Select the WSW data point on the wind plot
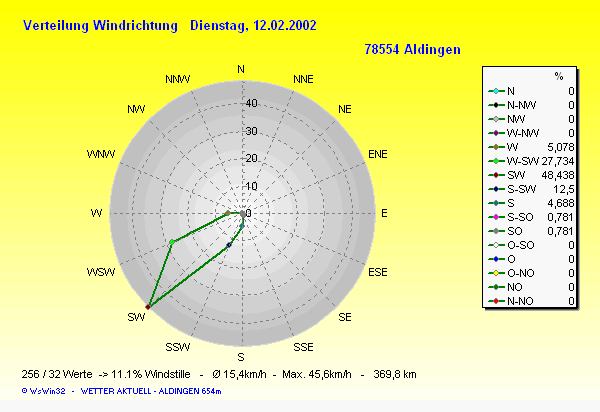600x412 pixels. click(x=172, y=242)
